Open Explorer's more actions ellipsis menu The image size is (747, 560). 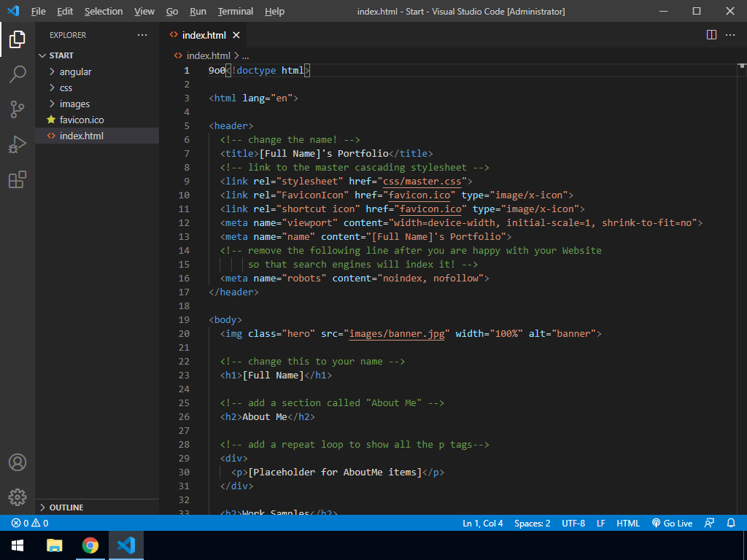click(142, 35)
